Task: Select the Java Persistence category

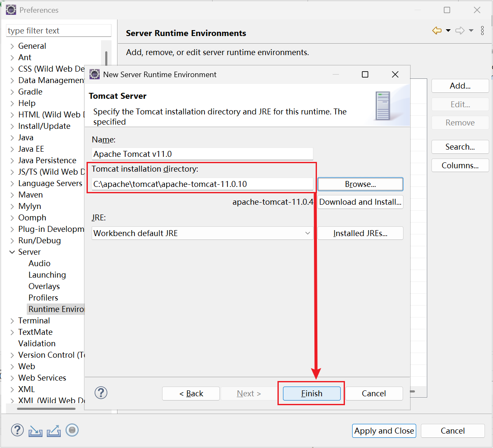Action: [x=47, y=160]
